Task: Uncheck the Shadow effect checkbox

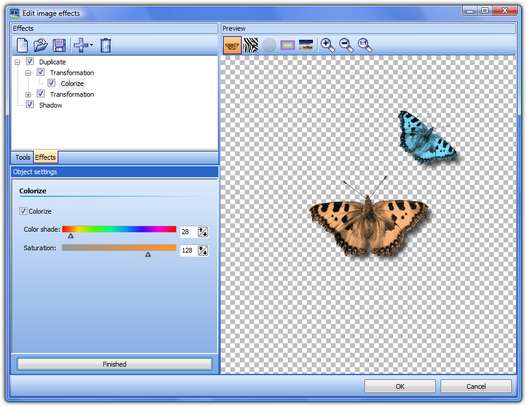Action: click(x=30, y=105)
